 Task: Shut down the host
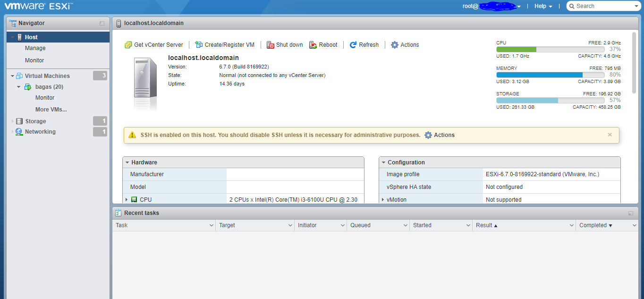click(x=284, y=44)
